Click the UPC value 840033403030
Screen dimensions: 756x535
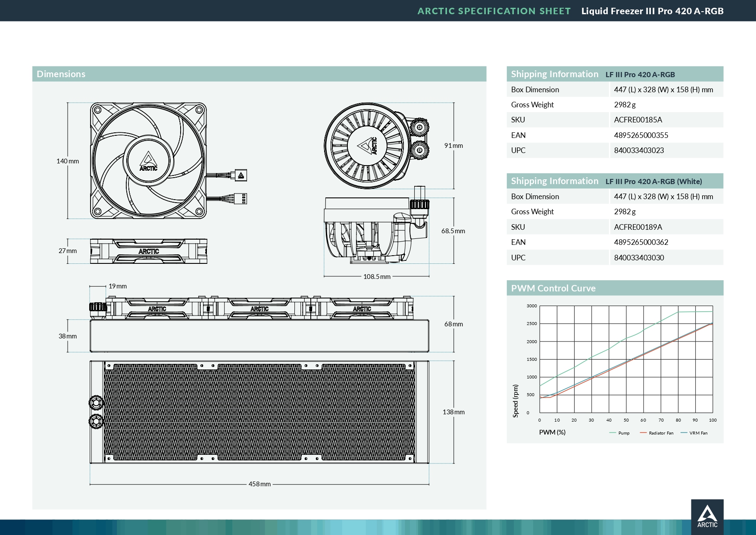pos(639,258)
